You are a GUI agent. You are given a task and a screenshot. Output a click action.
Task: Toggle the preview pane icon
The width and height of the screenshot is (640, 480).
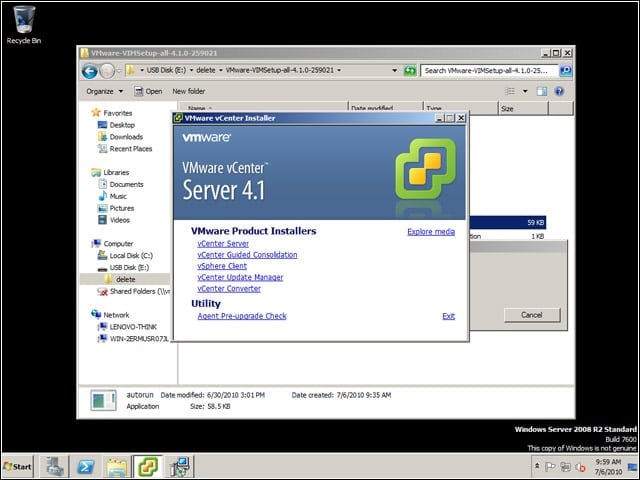(x=542, y=91)
